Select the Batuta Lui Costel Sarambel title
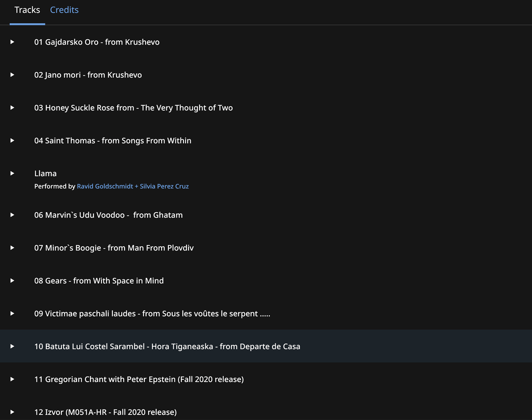 167,346
